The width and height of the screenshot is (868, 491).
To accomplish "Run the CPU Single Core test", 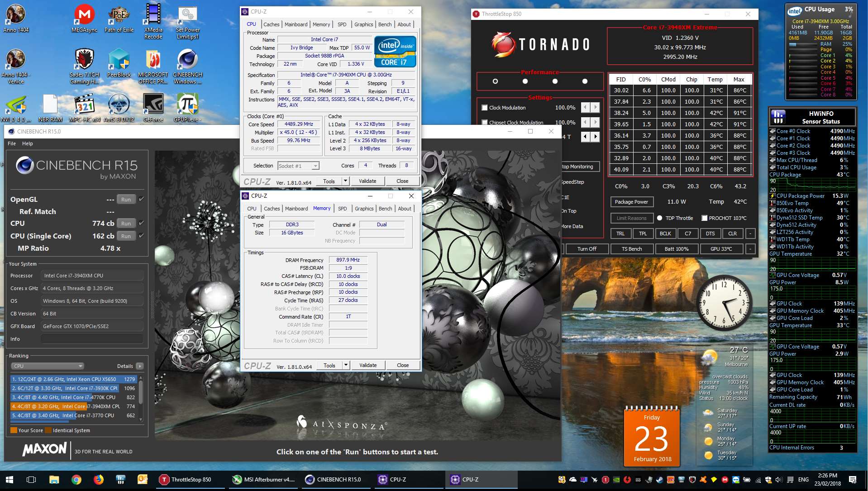I will (x=126, y=236).
